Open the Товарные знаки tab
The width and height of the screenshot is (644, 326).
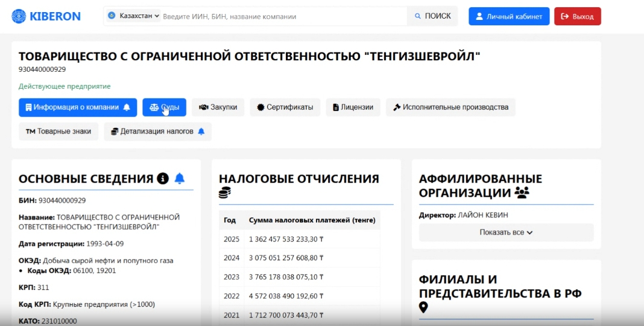pyautogui.click(x=58, y=132)
